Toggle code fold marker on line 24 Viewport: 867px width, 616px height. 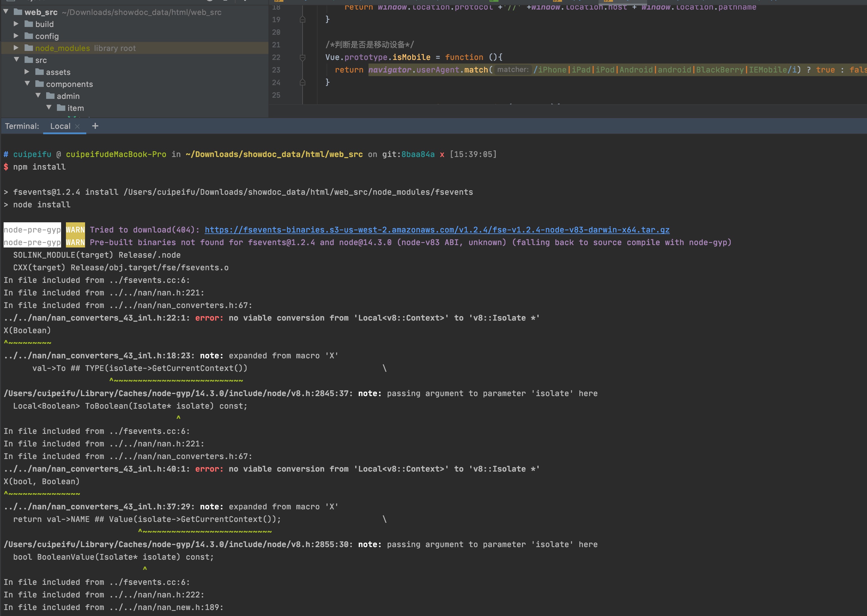pyautogui.click(x=303, y=82)
